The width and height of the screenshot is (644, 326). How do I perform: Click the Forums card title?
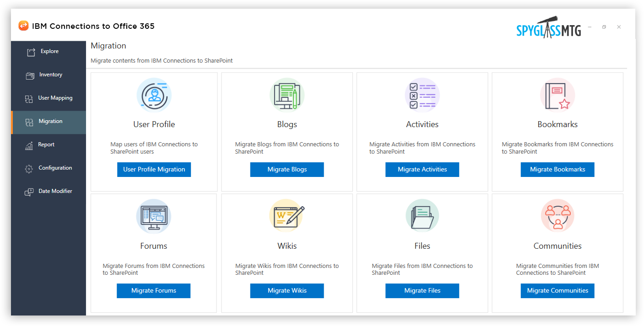(154, 246)
